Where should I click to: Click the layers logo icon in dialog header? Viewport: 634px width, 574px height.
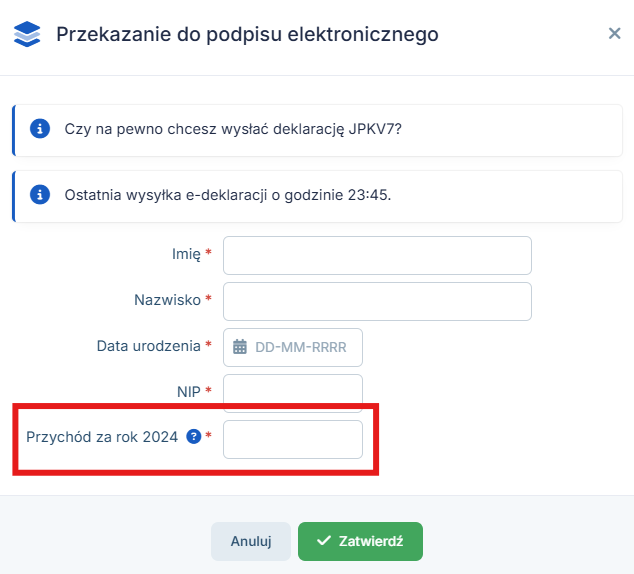click(28, 35)
